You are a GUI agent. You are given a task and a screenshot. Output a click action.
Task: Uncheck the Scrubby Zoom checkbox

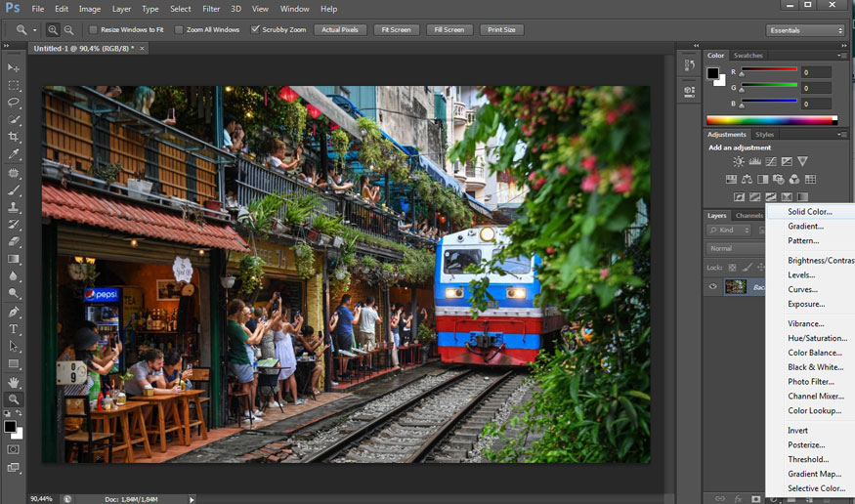click(x=255, y=30)
